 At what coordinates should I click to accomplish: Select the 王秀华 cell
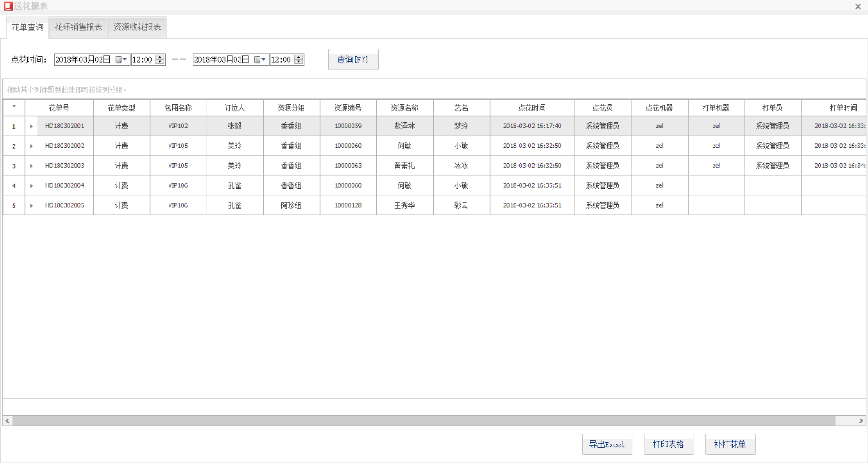(405, 205)
